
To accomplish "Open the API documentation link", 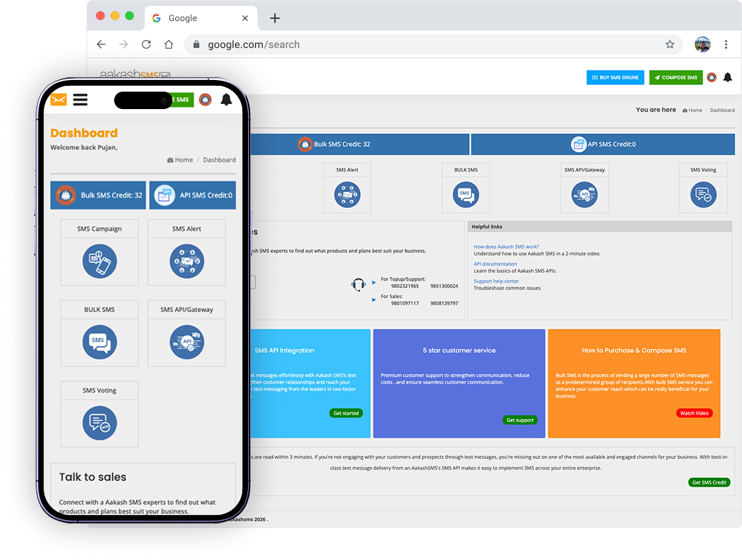I will [x=495, y=264].
